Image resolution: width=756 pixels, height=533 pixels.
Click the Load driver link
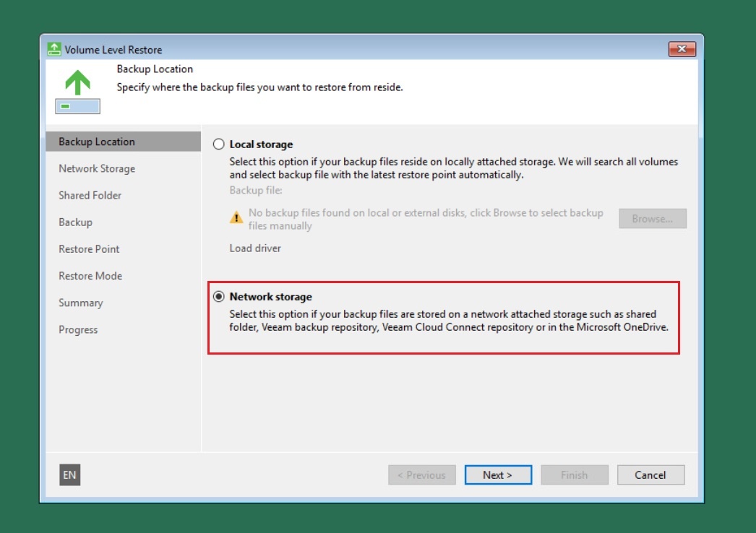tap(255, 248)
